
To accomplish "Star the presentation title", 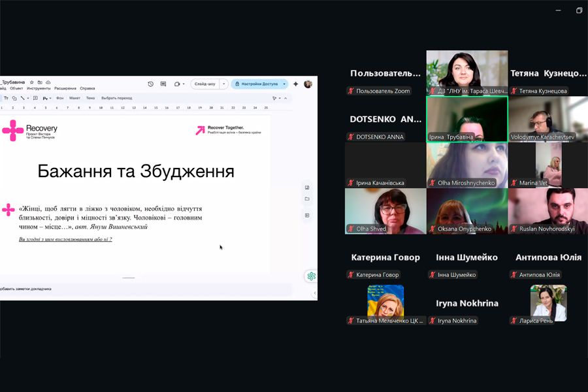I will pyautogui.click(x=32, y=82).
